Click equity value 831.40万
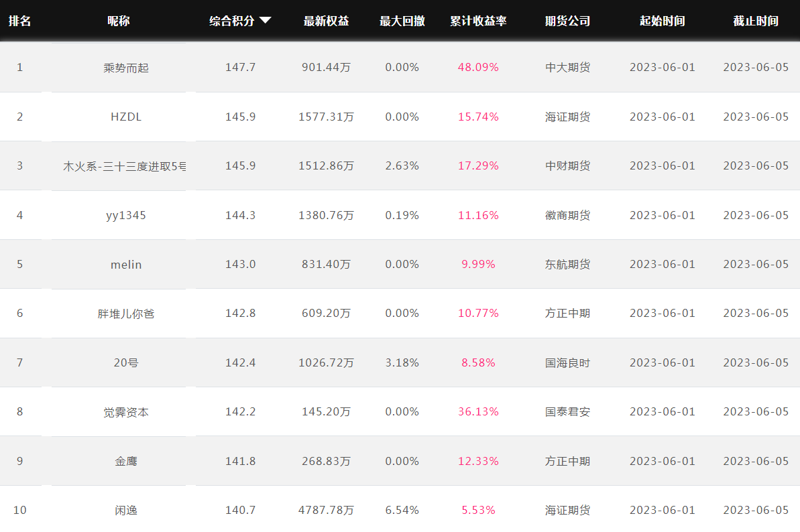Screen dimensions: 800x532 click(326, 264)
